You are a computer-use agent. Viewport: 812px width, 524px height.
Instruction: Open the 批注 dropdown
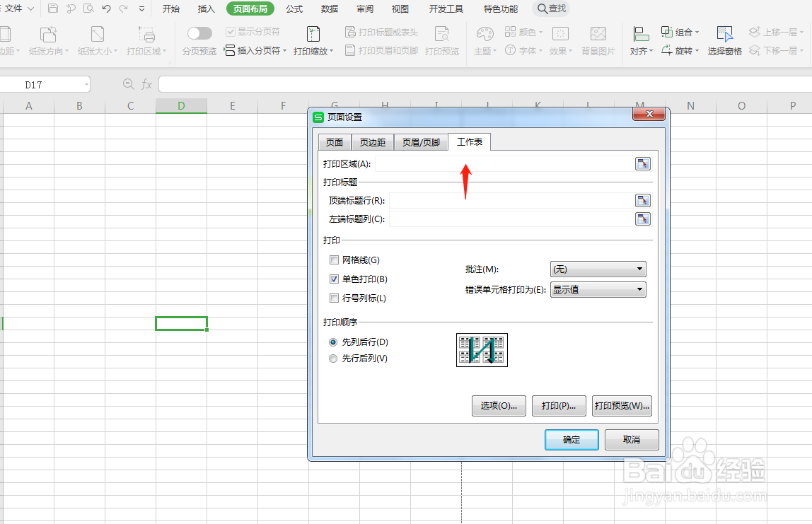pos(598,269)
